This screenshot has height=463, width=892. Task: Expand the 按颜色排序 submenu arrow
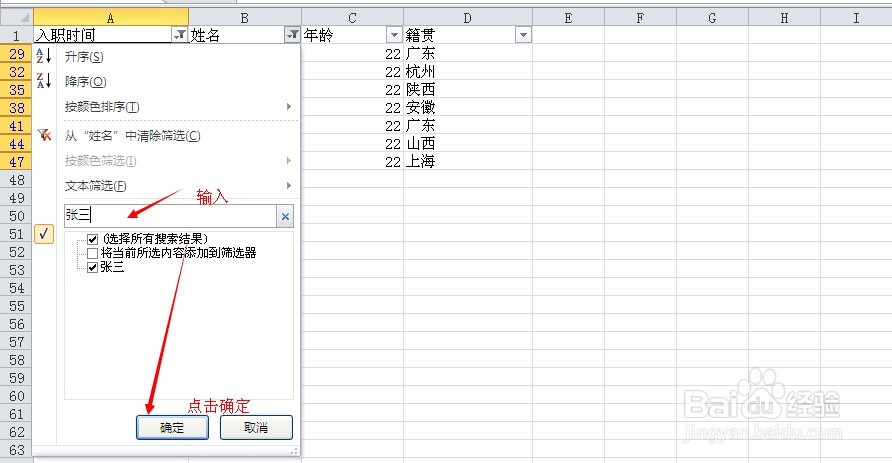[289, 106]
